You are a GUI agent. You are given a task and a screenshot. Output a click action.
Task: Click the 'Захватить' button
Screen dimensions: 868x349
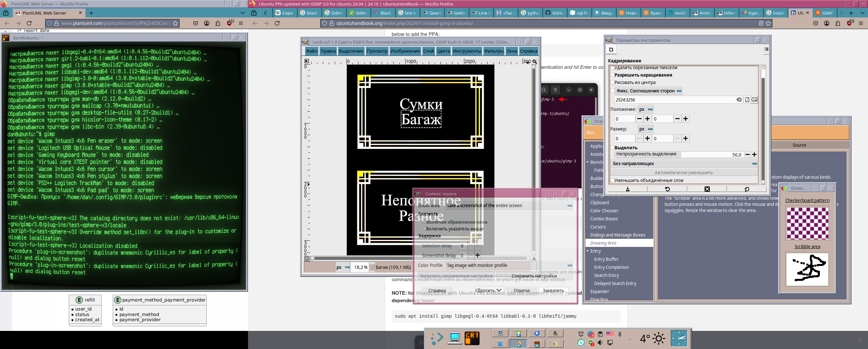tap(553, 291)
